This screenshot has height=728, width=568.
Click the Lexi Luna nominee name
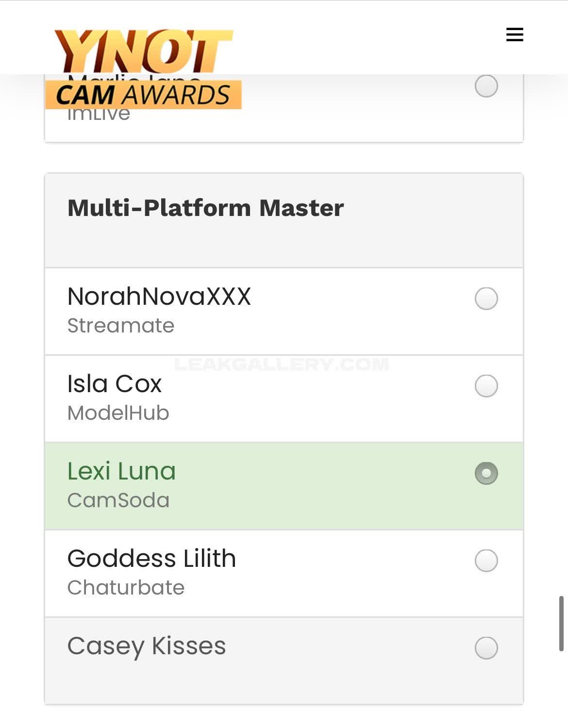click(x=121, y=471)
